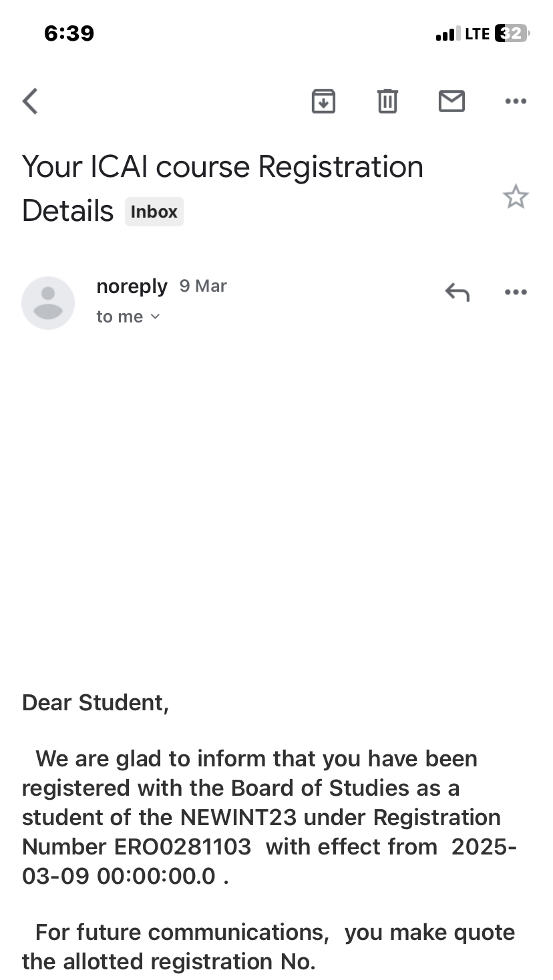This screenshot has height=980, width=553.
Task: Archive this email
Action: tap(323, 101)
